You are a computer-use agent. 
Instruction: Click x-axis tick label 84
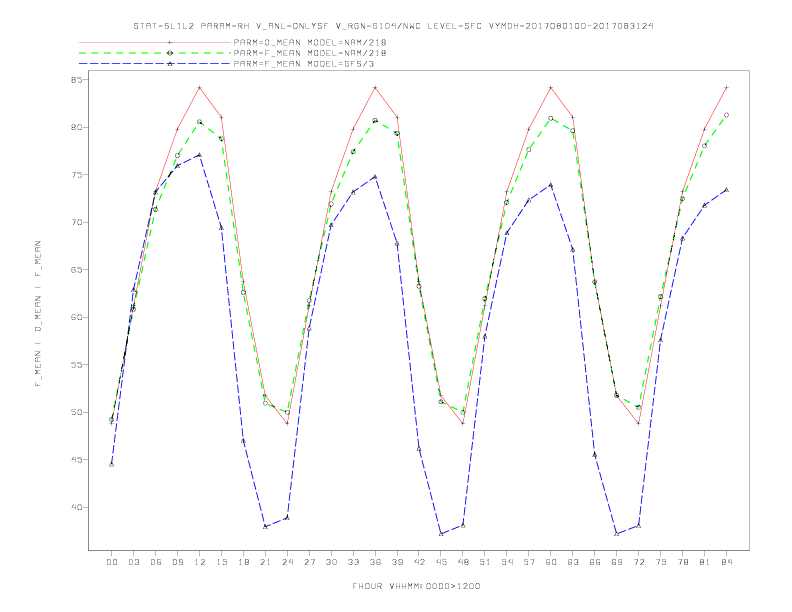(x=726, y=562)
